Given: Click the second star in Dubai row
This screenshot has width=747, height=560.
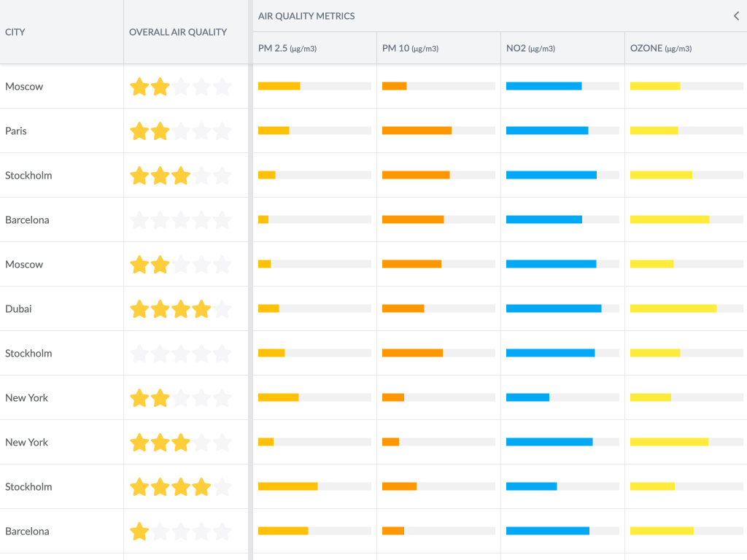Looking at the screenshot, I should (x=160, y=308).
